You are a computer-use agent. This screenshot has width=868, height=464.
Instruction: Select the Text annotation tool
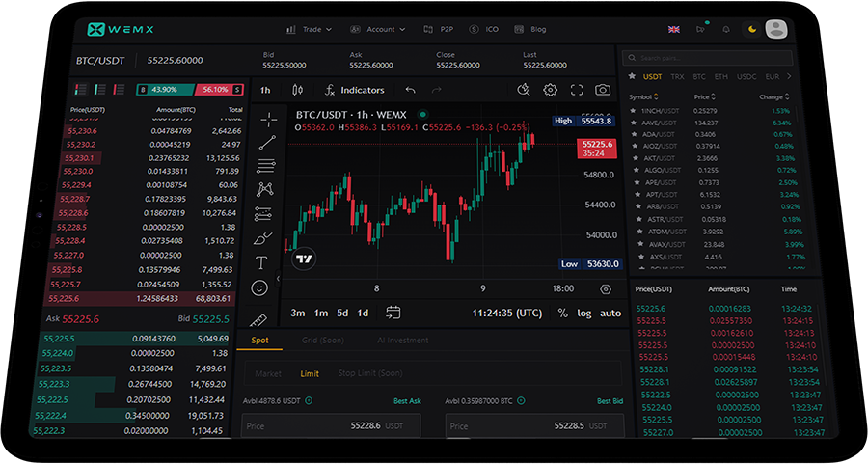(260, 262)
